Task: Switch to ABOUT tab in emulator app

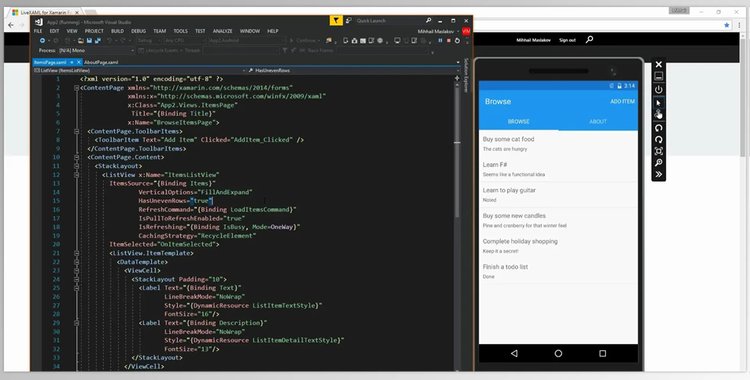Action: (x=598, y=122)
